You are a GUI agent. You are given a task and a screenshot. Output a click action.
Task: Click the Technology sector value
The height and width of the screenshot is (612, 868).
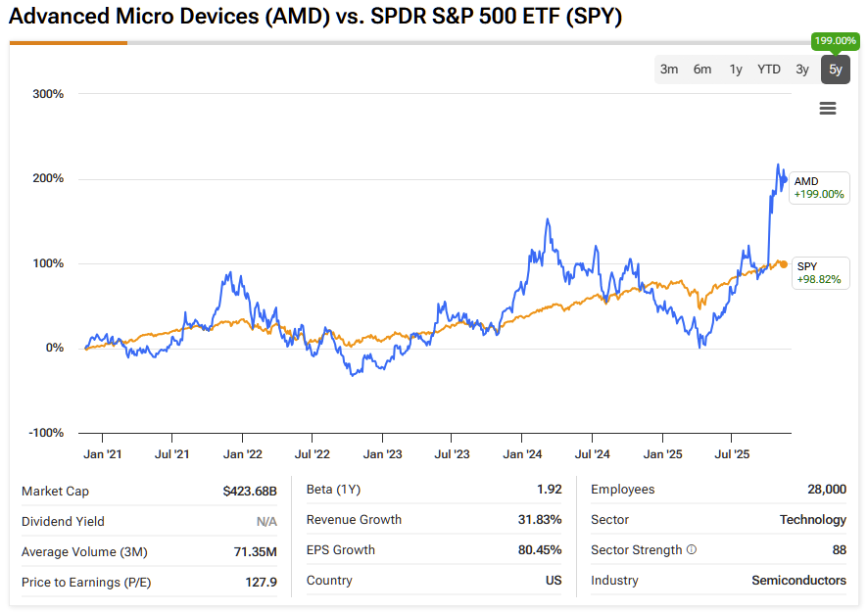point(813,520)
